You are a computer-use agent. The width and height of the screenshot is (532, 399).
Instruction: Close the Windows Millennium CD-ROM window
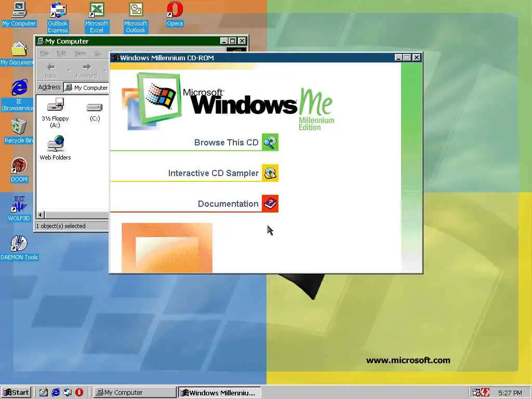pyautogui.click(x=416, y=58)
